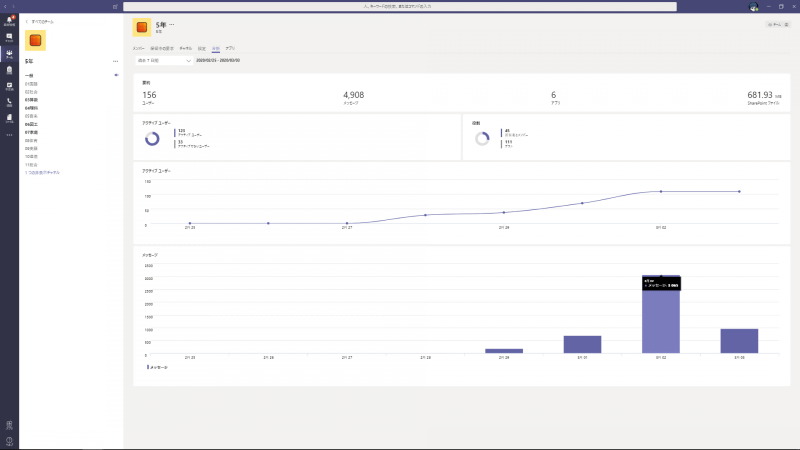Viewport: 800px width, 450px height.
Task: Open Chat from the left rail
Action: point(9,37)
